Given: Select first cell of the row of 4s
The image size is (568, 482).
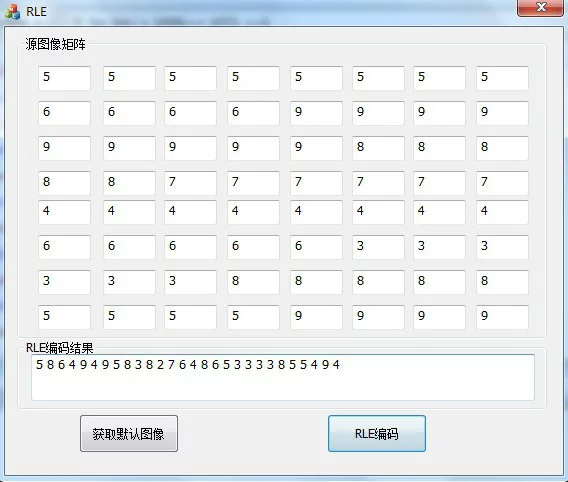Looking at the screenshot, I should pyautogui.click(x=64, y=212).
